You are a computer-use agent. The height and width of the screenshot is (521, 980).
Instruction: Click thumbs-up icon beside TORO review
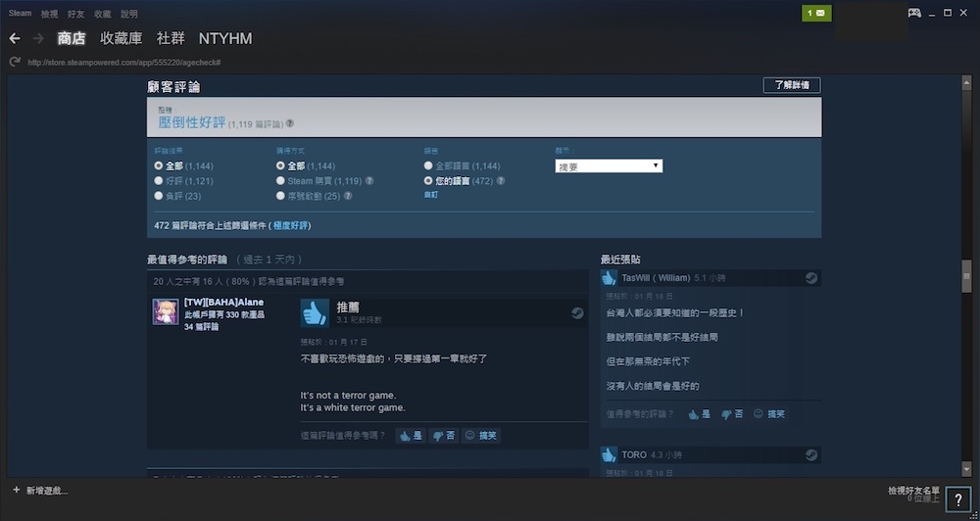[x=609, y=454]
